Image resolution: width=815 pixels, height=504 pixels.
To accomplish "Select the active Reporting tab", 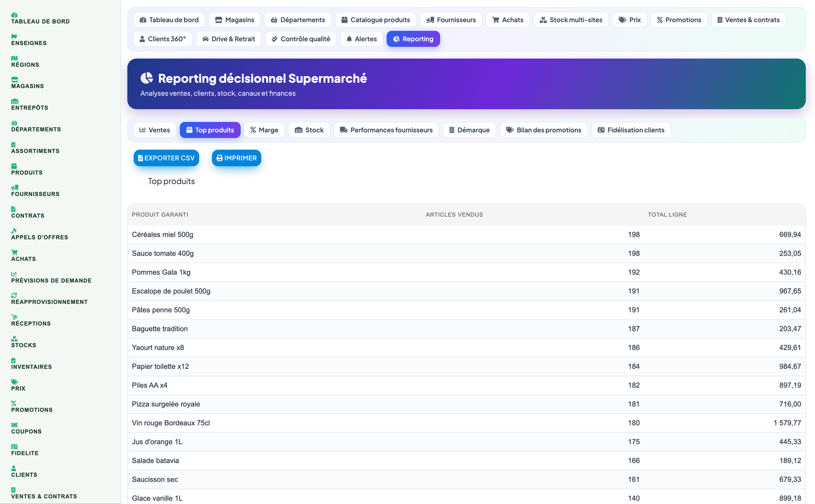I will [413, 39].
